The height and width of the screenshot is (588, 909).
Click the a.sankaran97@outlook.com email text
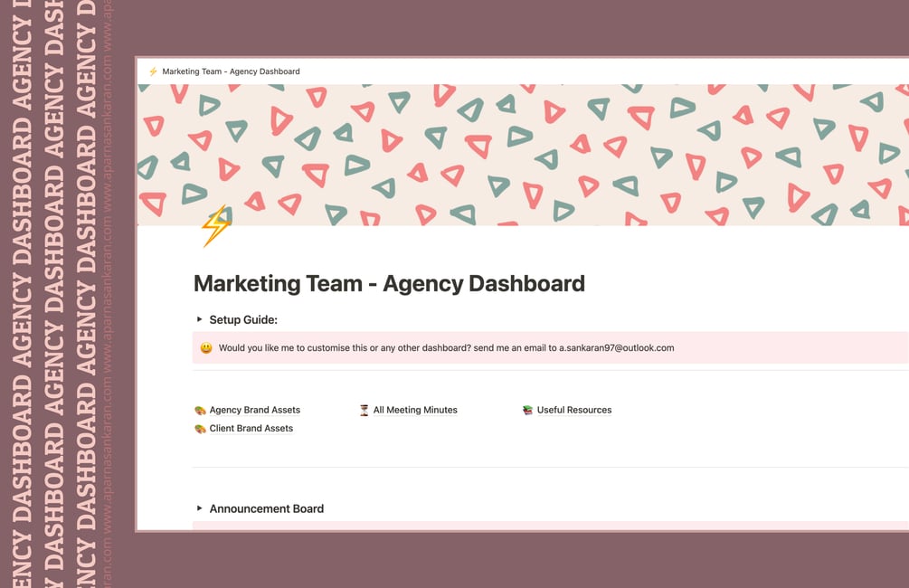tap(616, 348)
